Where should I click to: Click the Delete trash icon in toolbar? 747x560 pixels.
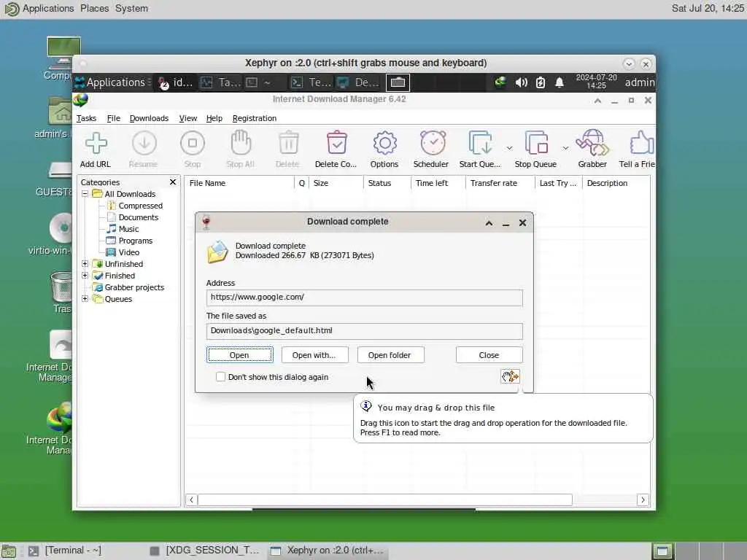pyautogui.click(x=289, y=142)
